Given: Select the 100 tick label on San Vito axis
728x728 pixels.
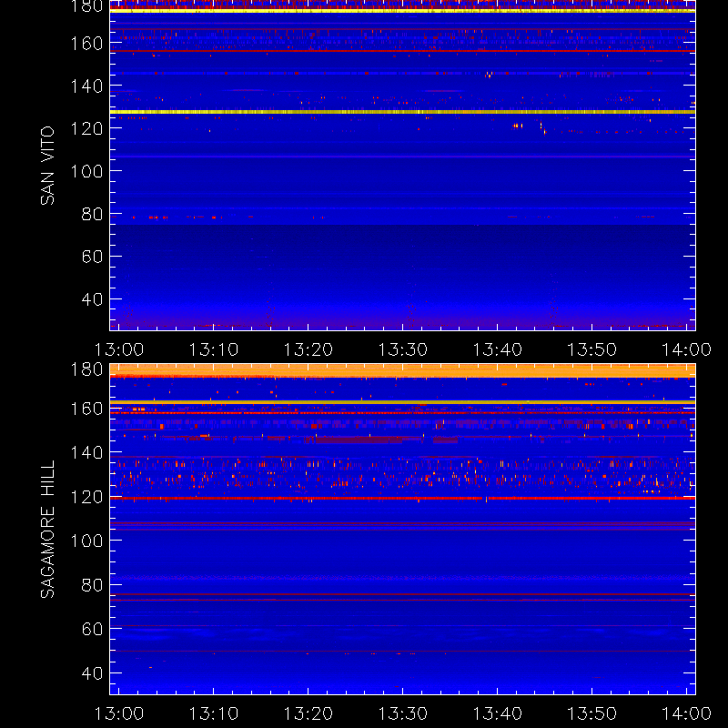Looking at the screenshot, I should click(x=86, y=171).
